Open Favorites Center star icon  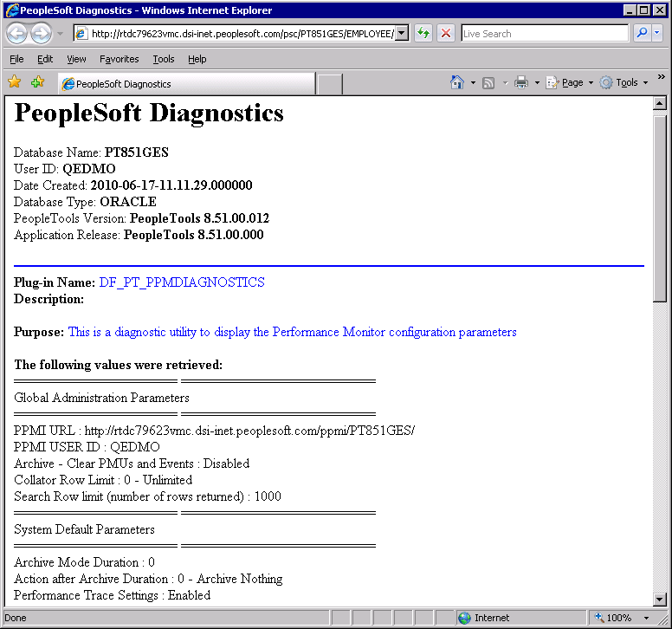pos(14,82)
